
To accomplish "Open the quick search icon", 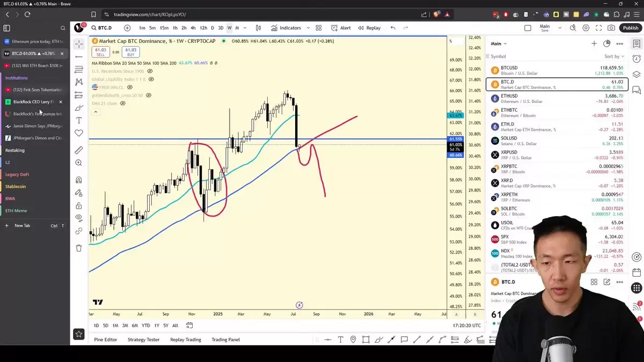I will pyautogui.click(x=573, y=28).
